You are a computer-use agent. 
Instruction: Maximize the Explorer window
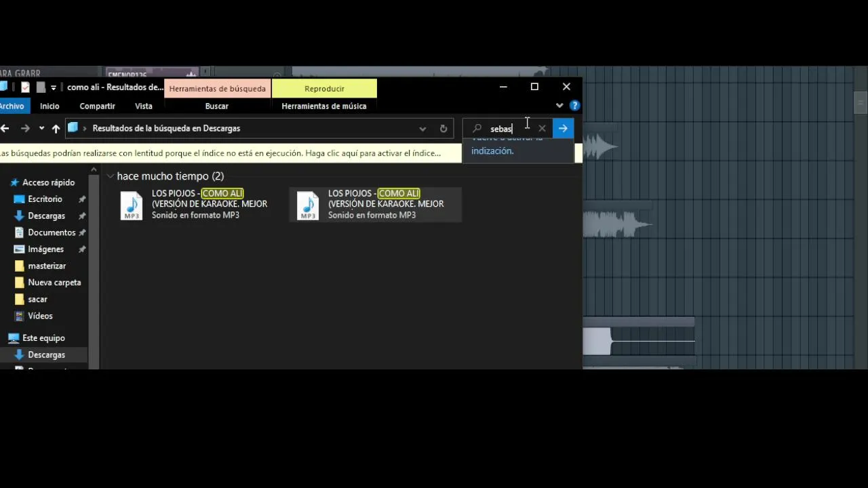click(x=534, y=87)
